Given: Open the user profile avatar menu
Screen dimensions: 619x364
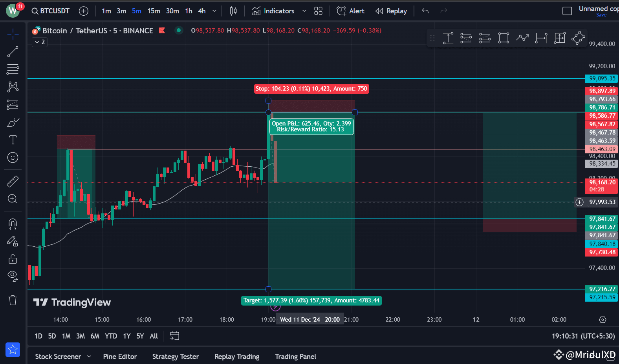Looking at the screenshot, I should tap(13, 11).
